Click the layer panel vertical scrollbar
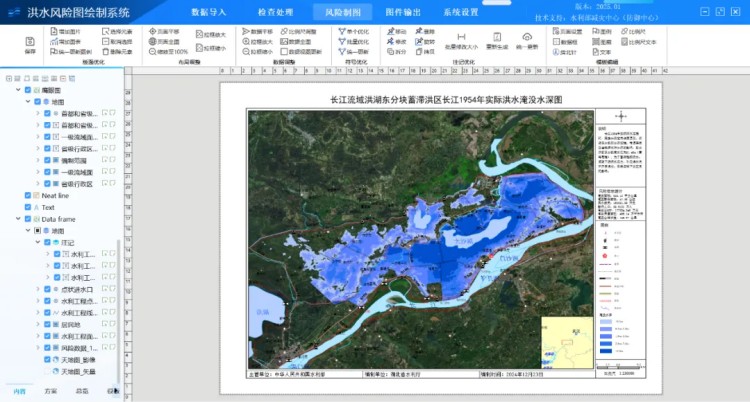This screenshot has height=402, width=750. 121,300
